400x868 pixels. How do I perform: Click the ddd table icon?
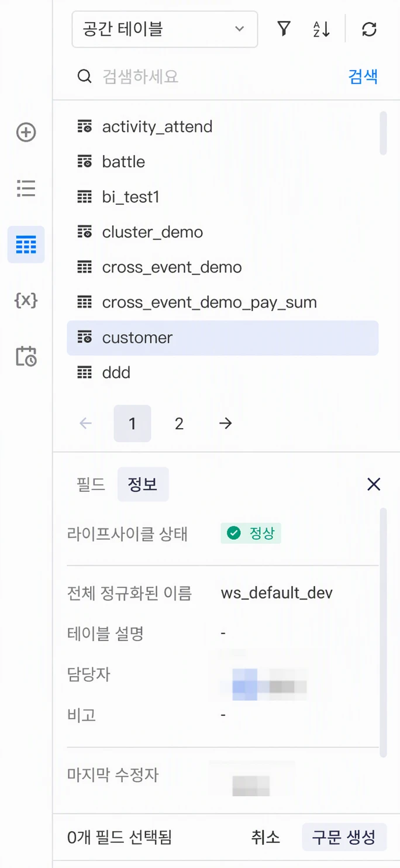pyautogui.click(x=85, y=373)
